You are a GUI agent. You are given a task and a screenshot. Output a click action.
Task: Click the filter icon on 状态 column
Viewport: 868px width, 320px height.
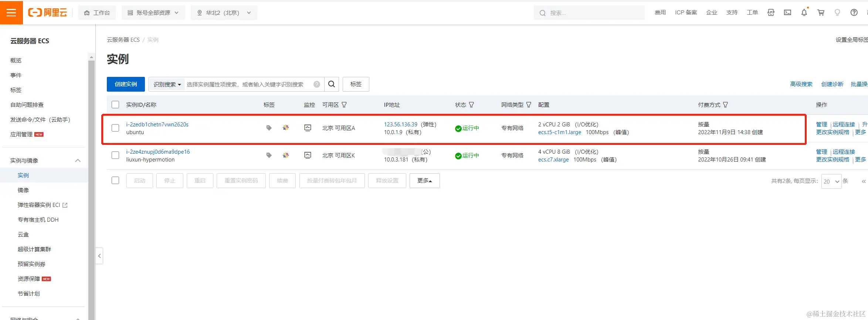coord(471,105)
